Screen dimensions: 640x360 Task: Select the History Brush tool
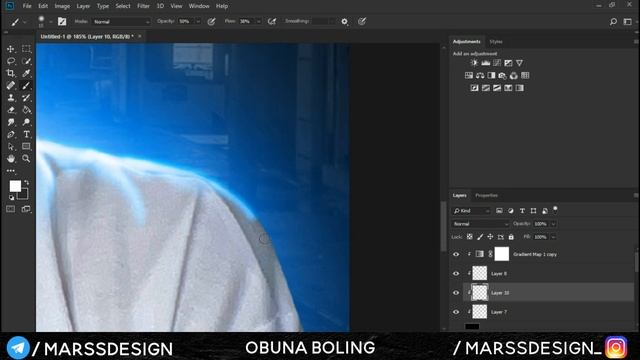point(26,98)
